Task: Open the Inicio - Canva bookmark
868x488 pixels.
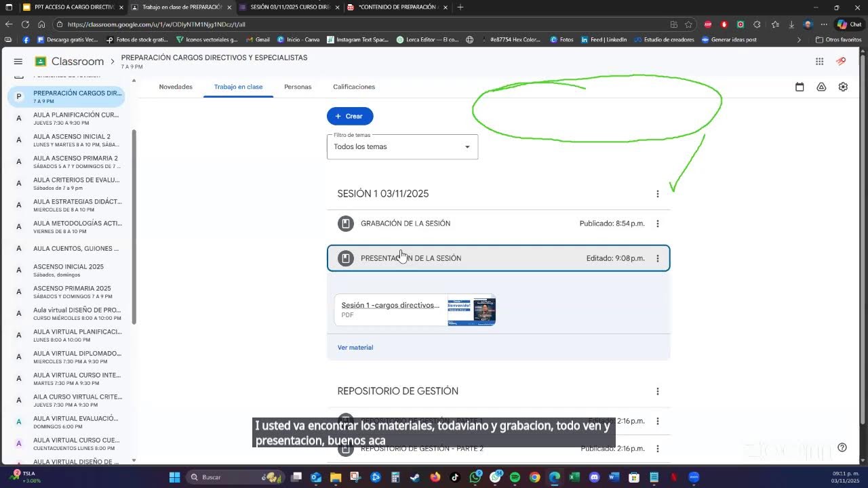Action: (298, 39)
